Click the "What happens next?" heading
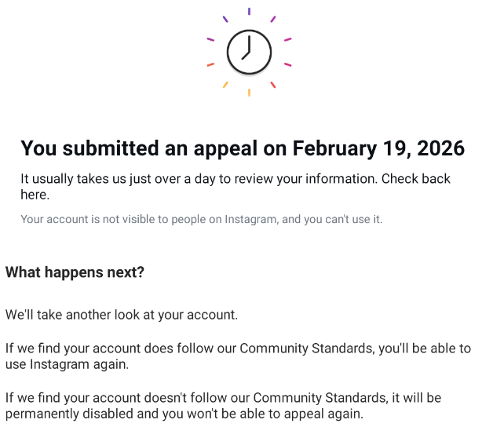504x438 pixels. [75, 272]
